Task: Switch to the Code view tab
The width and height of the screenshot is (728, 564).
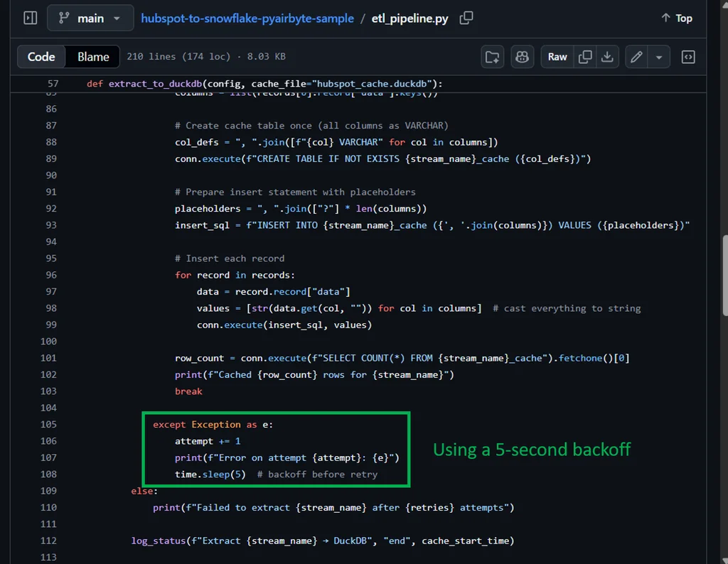Action: [41, 57]
